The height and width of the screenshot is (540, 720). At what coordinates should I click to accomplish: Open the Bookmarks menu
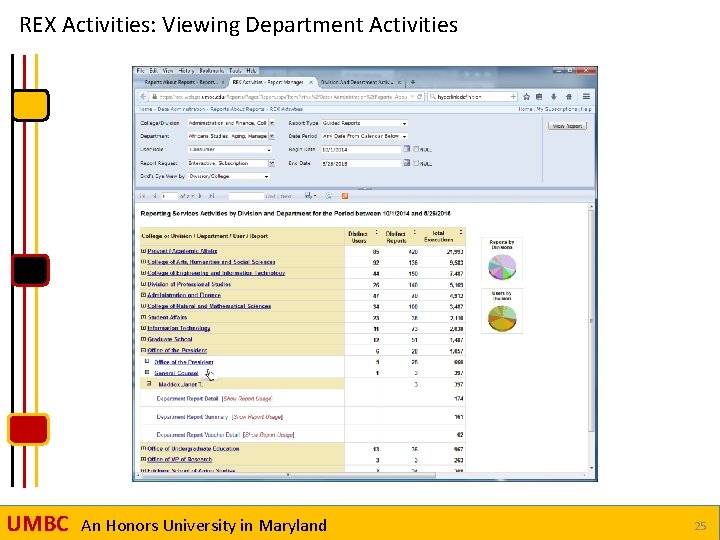point(212,71)
